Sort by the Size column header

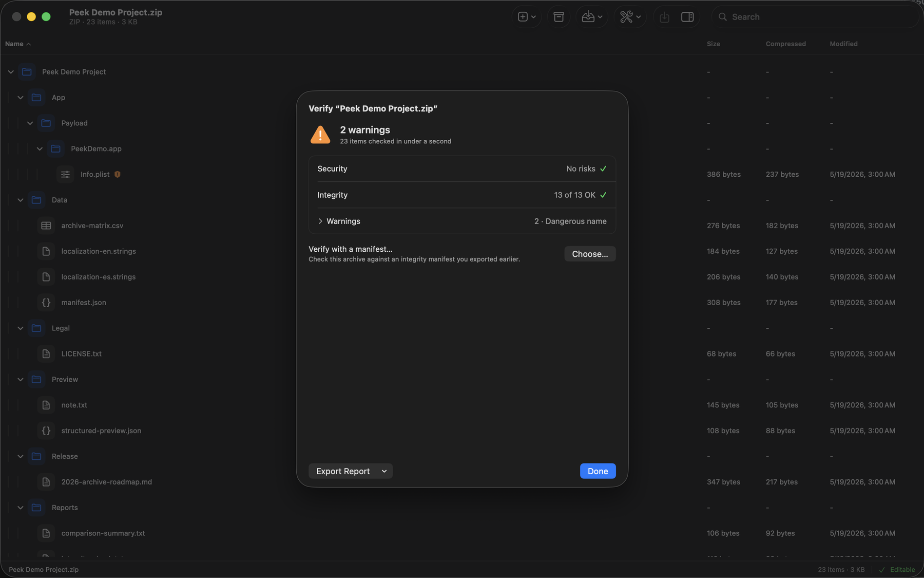713,44
